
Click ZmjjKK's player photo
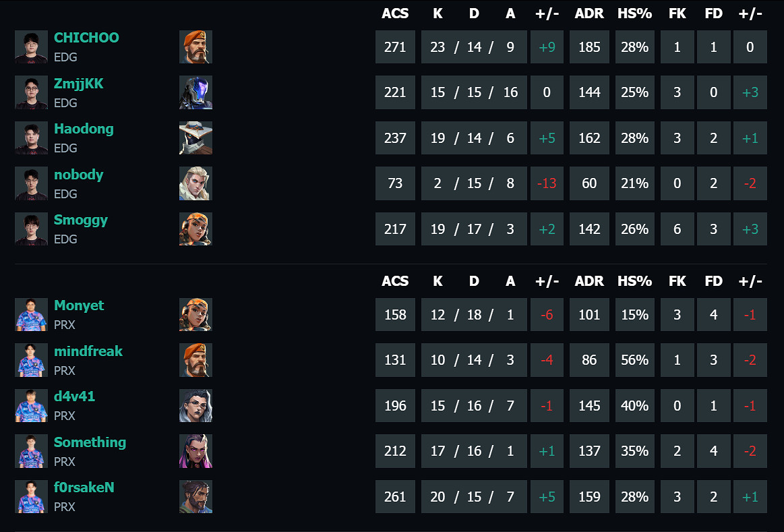[x=30, y=92]
